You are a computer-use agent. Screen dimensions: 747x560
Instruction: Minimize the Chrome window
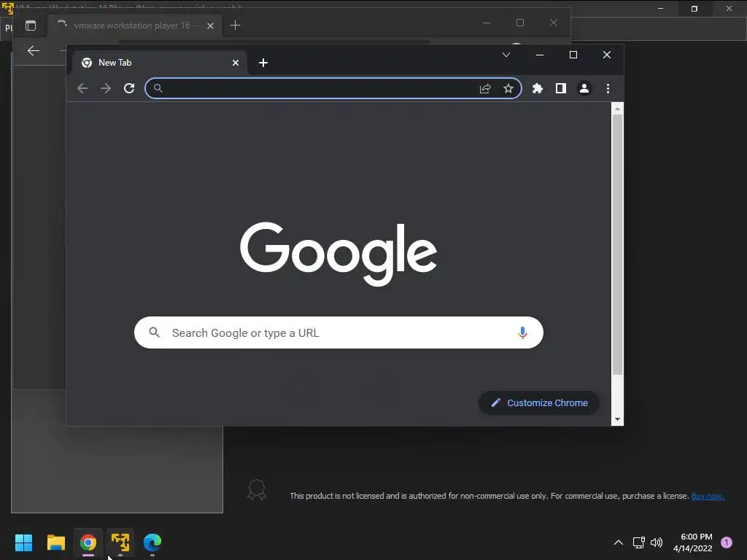coord(540,55)
